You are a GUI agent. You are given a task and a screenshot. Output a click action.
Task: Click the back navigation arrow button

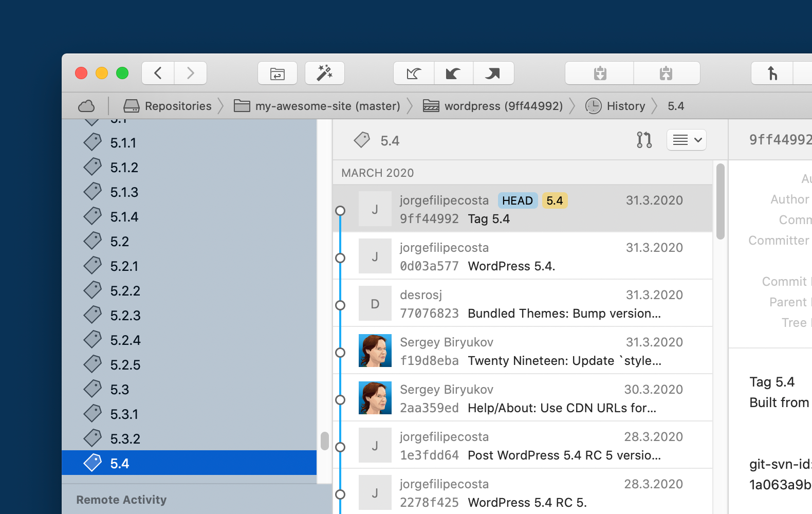tap(158, 73)
